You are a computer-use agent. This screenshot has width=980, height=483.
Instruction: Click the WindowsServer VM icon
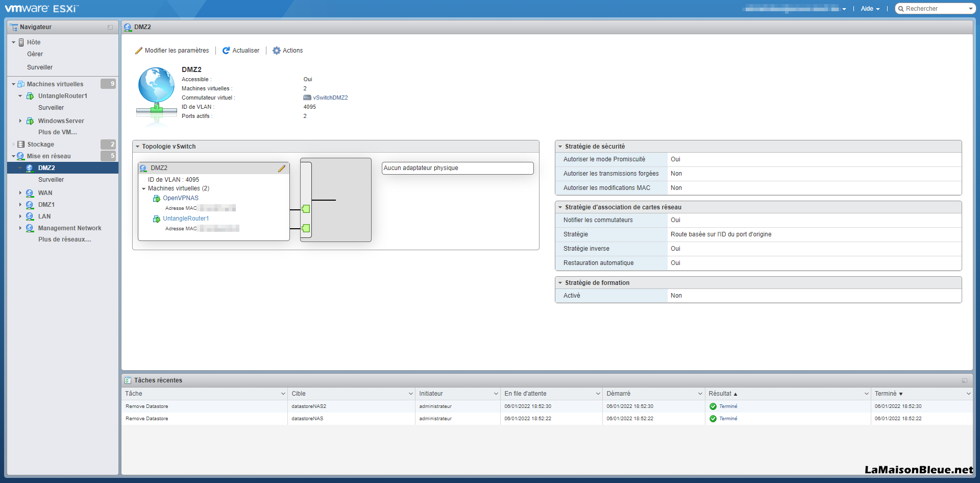(x=30, y=121)
